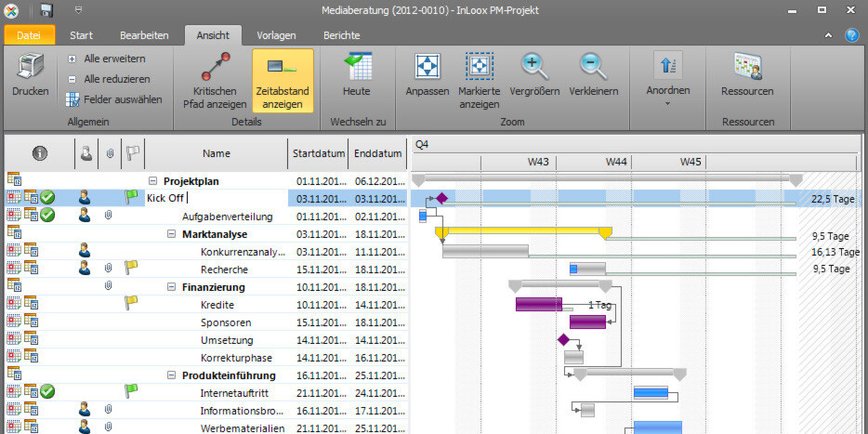Image resolution: width=868 pixels, height=434 pixels.
Task: Click the purple Umsetzung milestone diamond
Action: point(563,339)
